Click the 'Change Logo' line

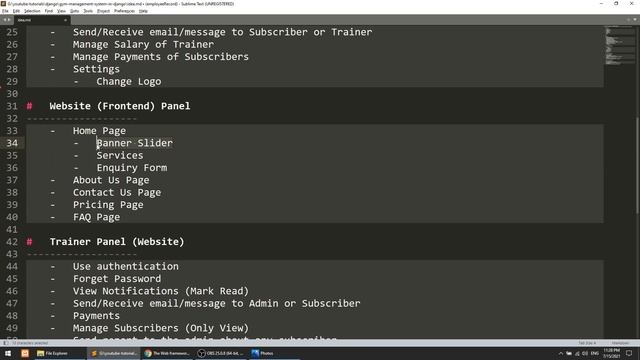[129, 81]
